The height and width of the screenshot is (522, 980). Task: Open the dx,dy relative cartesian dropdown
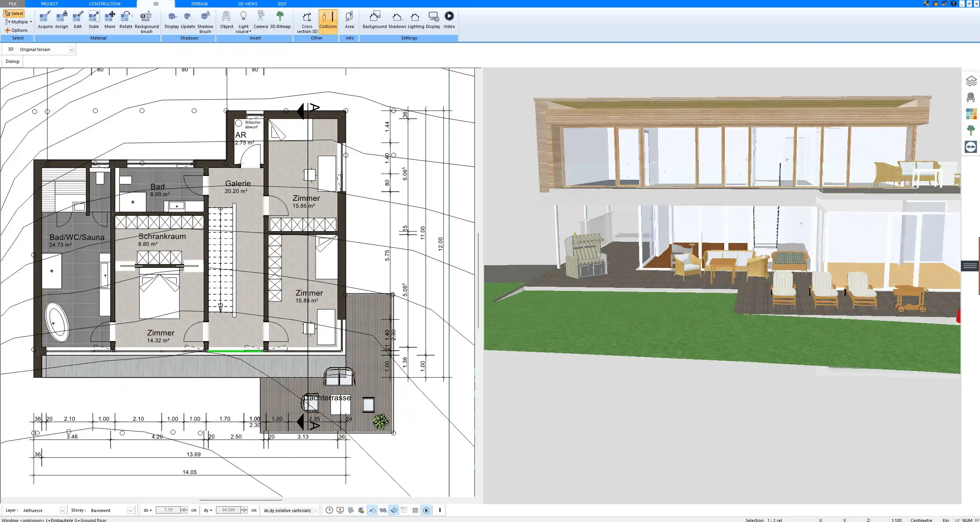pos(315,511)
